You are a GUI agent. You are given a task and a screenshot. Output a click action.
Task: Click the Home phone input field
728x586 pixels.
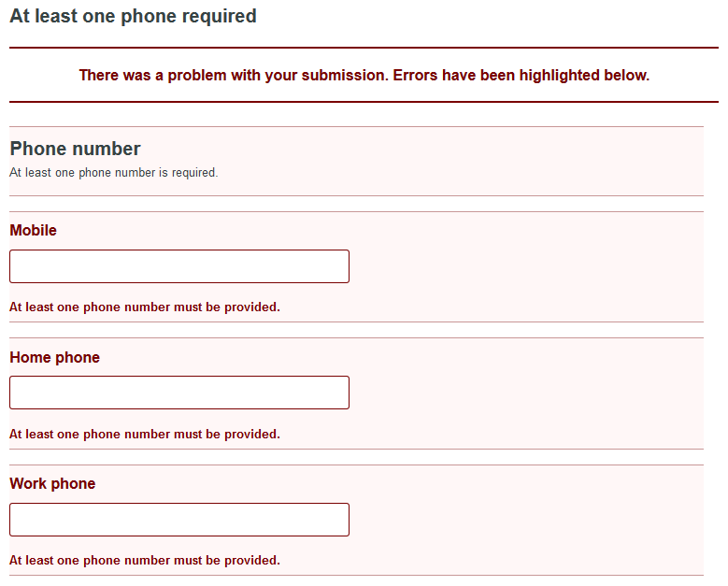[179, 393]
